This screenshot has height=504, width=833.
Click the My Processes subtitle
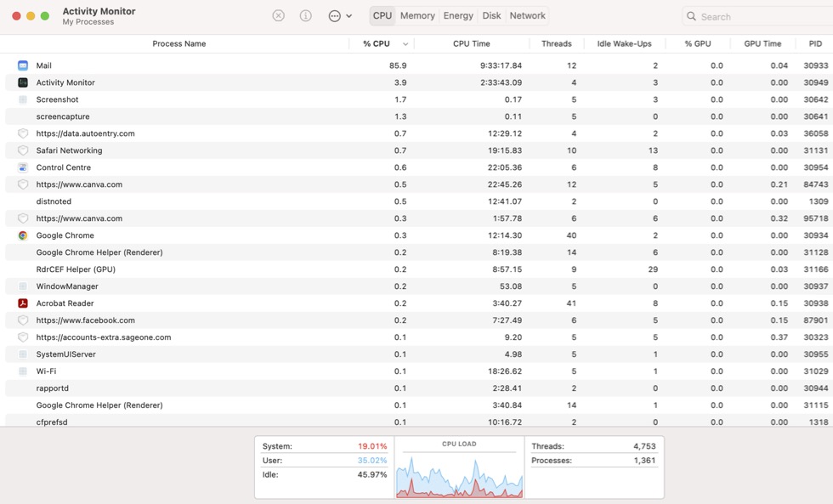[88, 22]
